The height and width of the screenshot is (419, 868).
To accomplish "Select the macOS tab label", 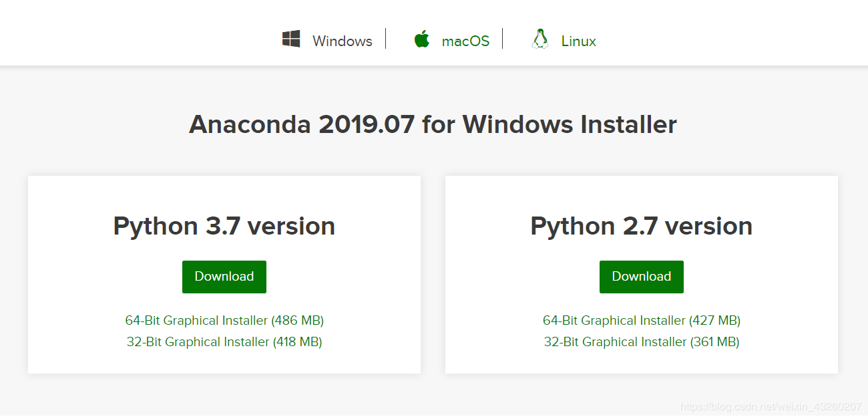I will coord(465,41).
